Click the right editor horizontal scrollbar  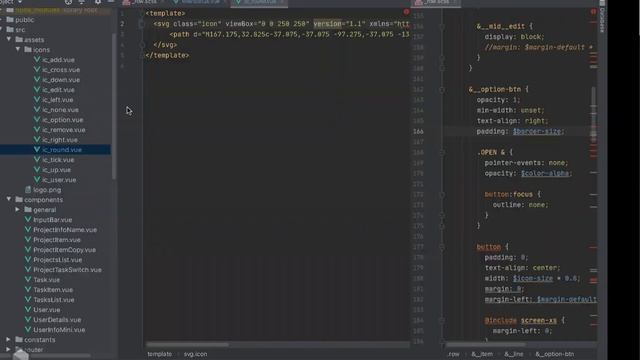(486, 344)
